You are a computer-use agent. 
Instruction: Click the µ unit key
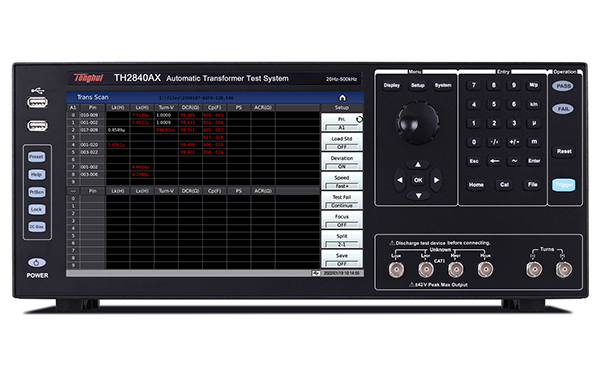click(534, 123)
